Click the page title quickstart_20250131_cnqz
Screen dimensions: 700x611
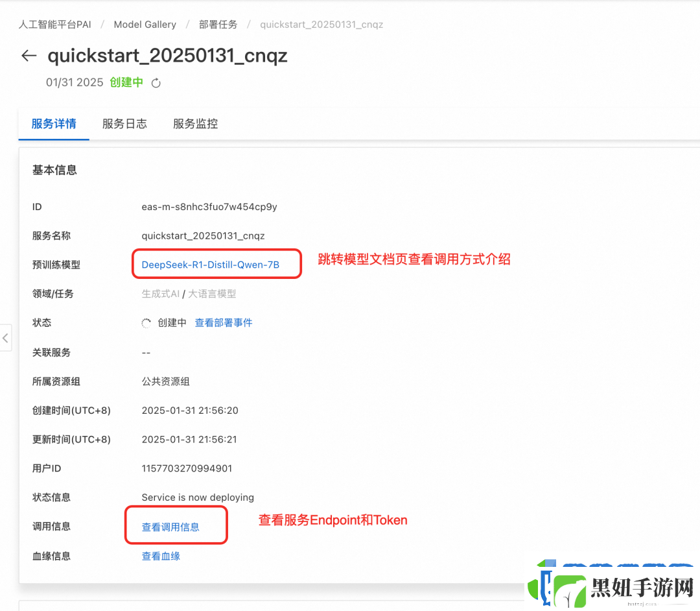coord(167,56)
